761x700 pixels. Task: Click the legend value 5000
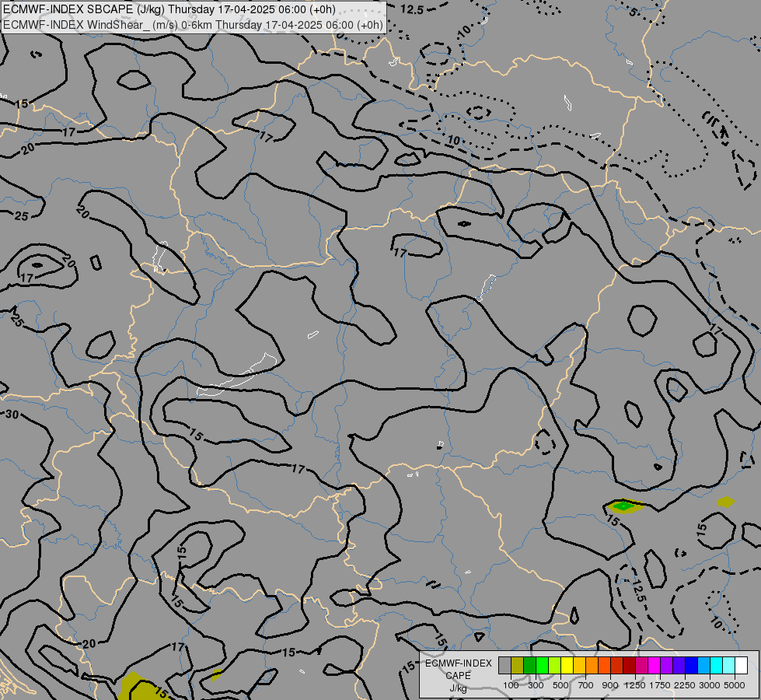pyautogui.click(x=735, y=685)
